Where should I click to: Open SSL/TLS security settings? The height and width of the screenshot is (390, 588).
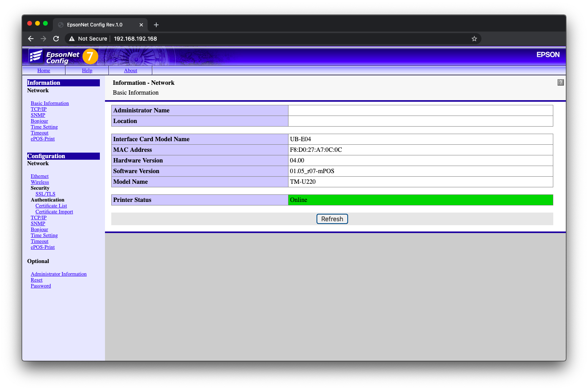(x=45, y=194)
